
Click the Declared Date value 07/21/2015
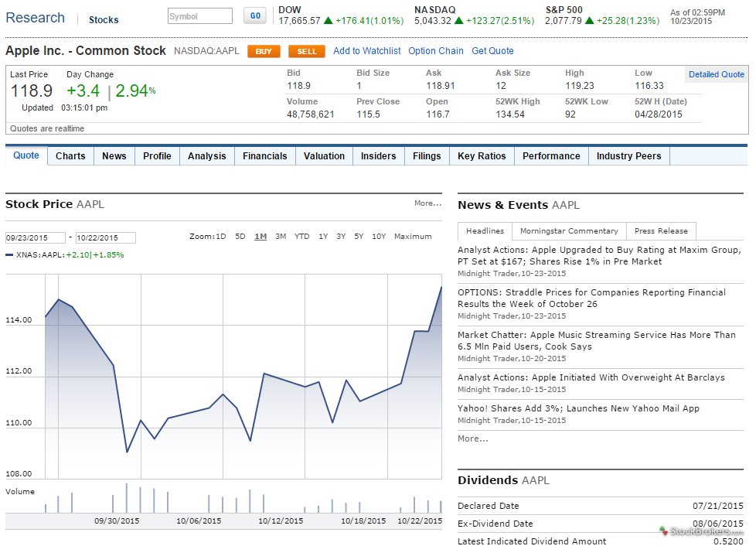718,506
